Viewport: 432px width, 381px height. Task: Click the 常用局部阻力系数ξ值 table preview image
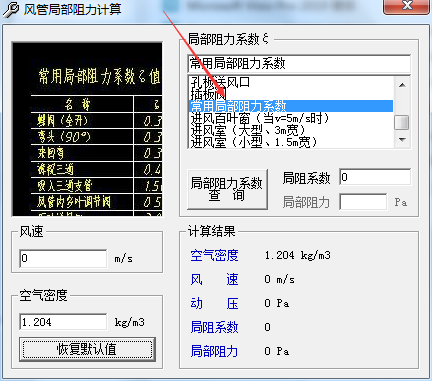point(87,129)
